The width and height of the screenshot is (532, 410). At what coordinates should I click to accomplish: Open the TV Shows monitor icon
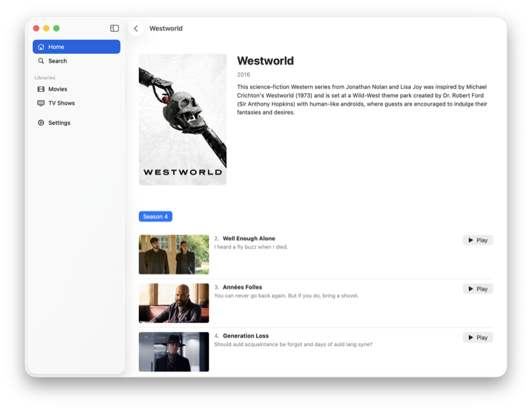(41, 103)
